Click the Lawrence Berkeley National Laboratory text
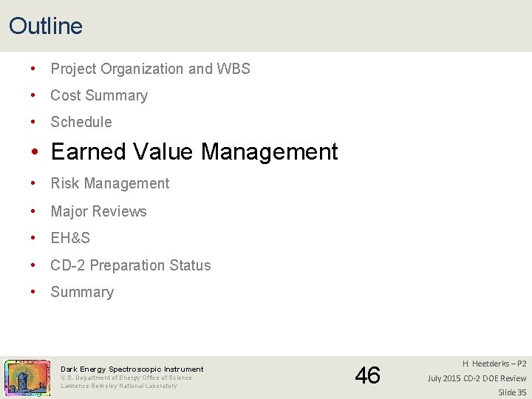The width and height of the screenshot is (532, 399). tap(119, 386)
